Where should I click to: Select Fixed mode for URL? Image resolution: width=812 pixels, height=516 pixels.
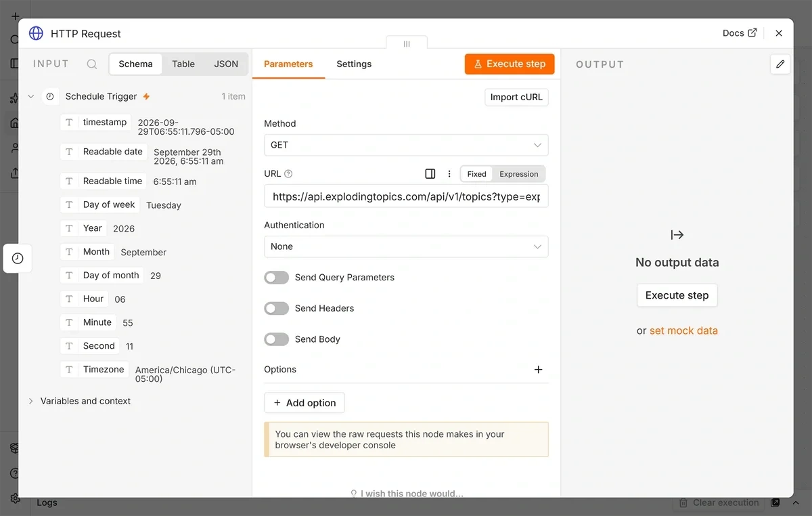pos(477,174)
